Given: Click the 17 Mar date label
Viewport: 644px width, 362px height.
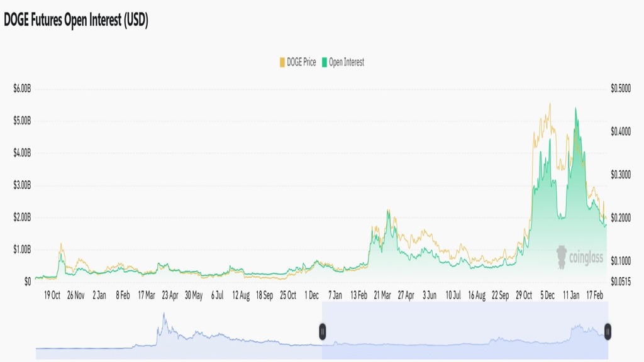Looking at the screenshot, I should click(x=147, y=295).
